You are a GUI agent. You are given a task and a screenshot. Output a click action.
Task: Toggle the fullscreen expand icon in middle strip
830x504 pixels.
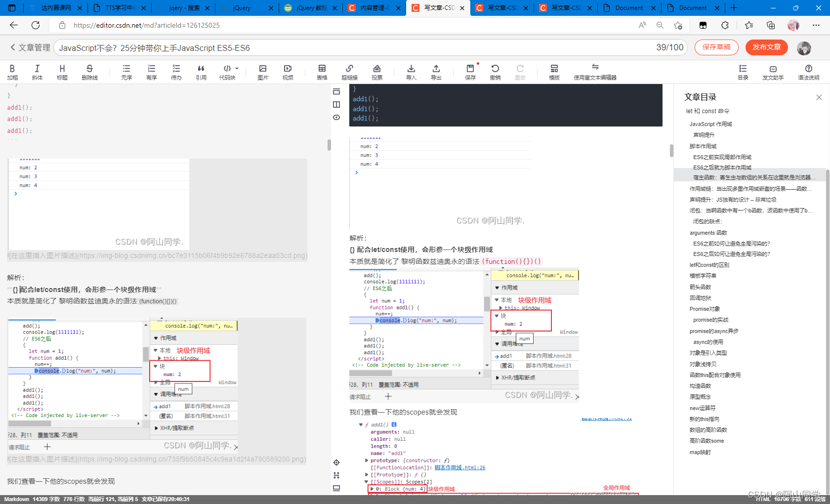336,475
